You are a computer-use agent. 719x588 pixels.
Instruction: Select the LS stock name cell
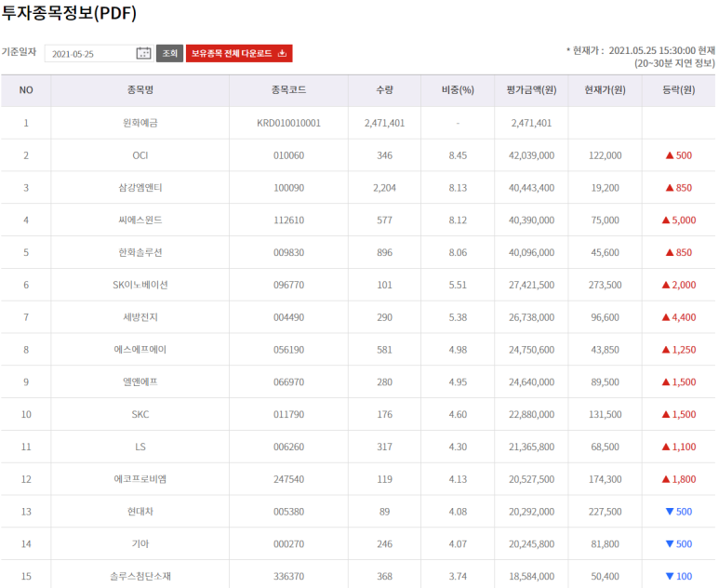(x=140, y=447)
